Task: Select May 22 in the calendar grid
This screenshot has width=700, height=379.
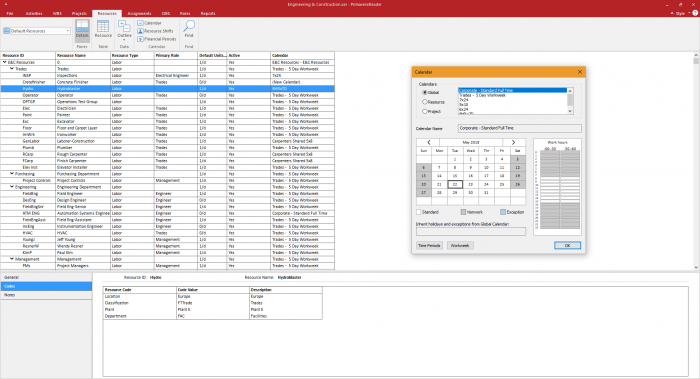Action: (x=455, y=184)
